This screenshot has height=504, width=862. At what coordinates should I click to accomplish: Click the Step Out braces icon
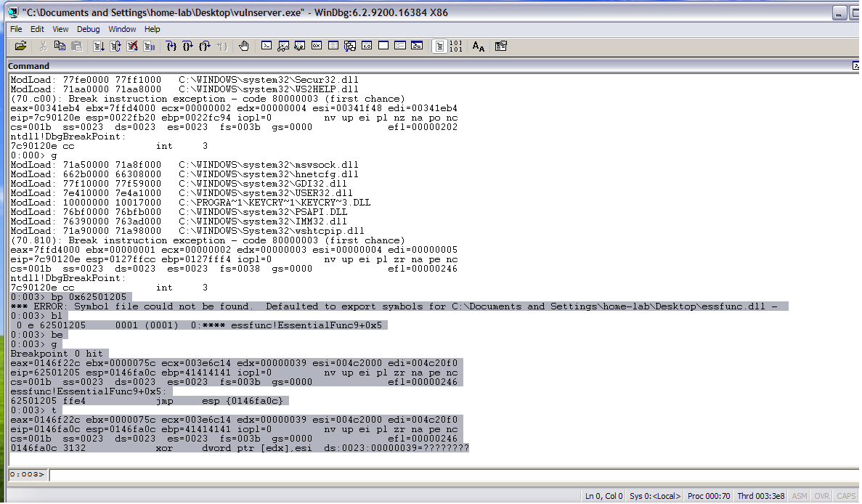205,46
